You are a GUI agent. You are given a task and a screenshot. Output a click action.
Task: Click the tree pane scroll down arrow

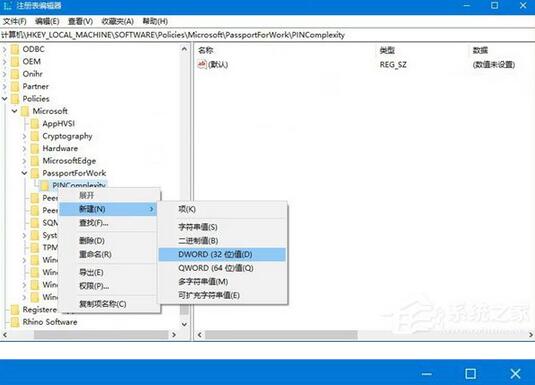tap(184, 324)
